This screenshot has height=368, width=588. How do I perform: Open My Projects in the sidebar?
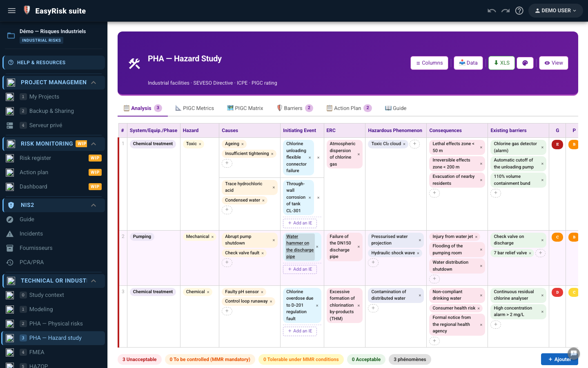point(54,97)
